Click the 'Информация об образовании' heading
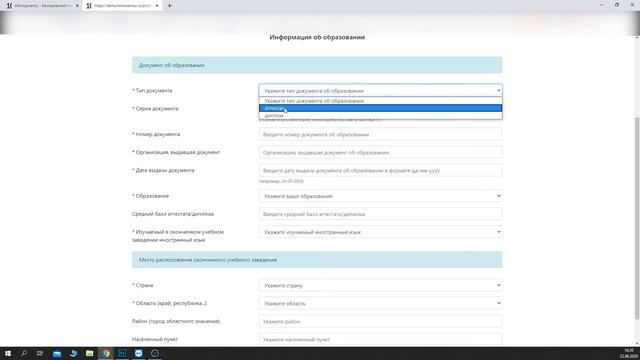The width and height of the screenshot is (640, 360). pyautogui.click(x=317, y=37)
